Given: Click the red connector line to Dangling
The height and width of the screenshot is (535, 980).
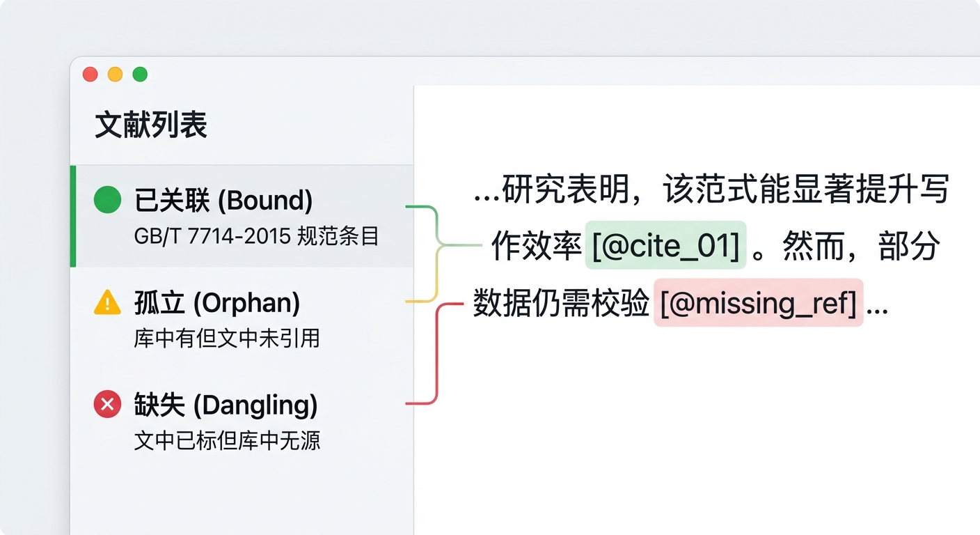Looking at the screenshot, I should tap(436, 355).
